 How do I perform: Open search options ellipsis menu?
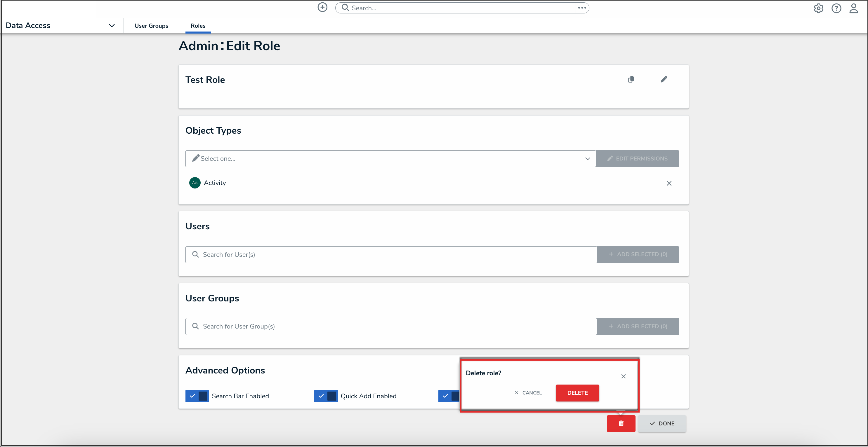coord(582,8)
